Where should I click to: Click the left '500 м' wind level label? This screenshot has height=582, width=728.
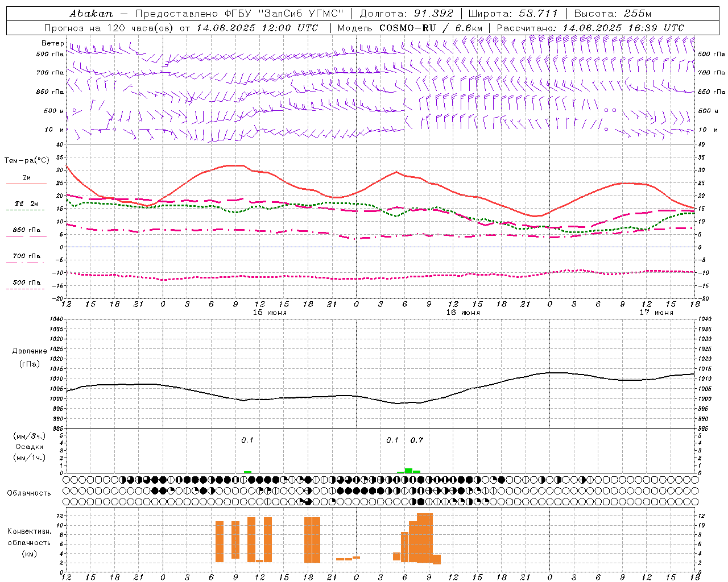pyautogui.click(x=54, y=111)
